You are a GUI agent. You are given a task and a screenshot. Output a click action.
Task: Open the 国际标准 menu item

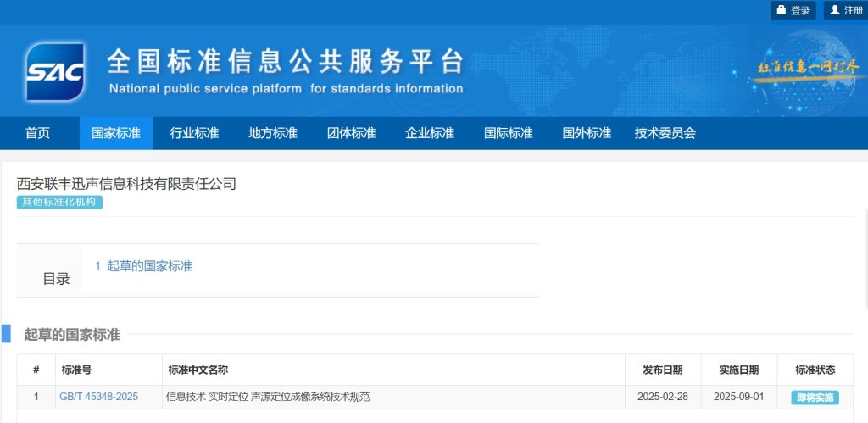(x=509, y=133)
